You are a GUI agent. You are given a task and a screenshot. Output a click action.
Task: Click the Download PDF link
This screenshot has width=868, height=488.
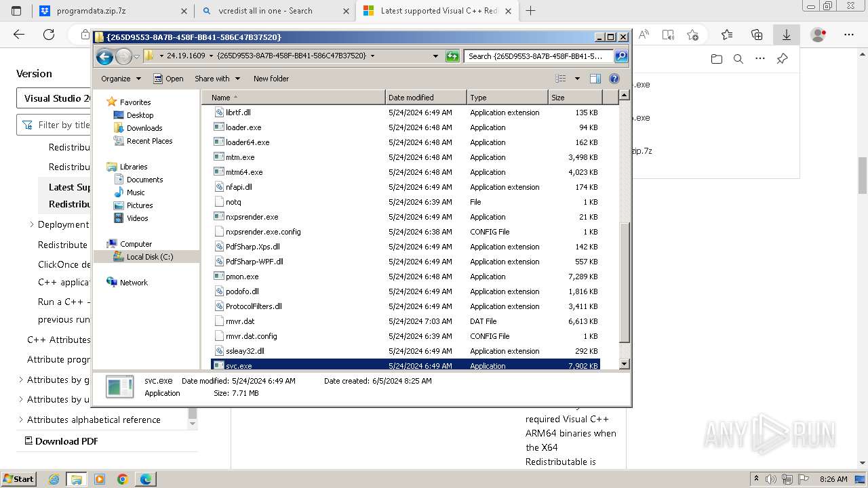coord(61,441)
